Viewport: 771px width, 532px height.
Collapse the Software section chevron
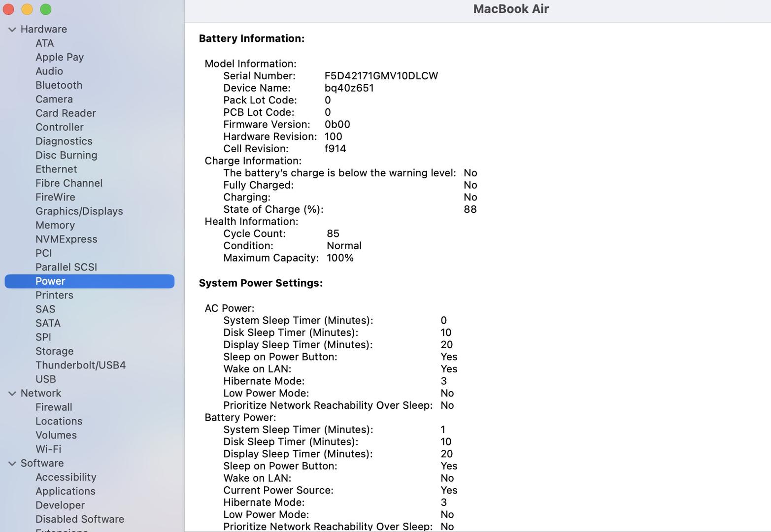(12, 464)
